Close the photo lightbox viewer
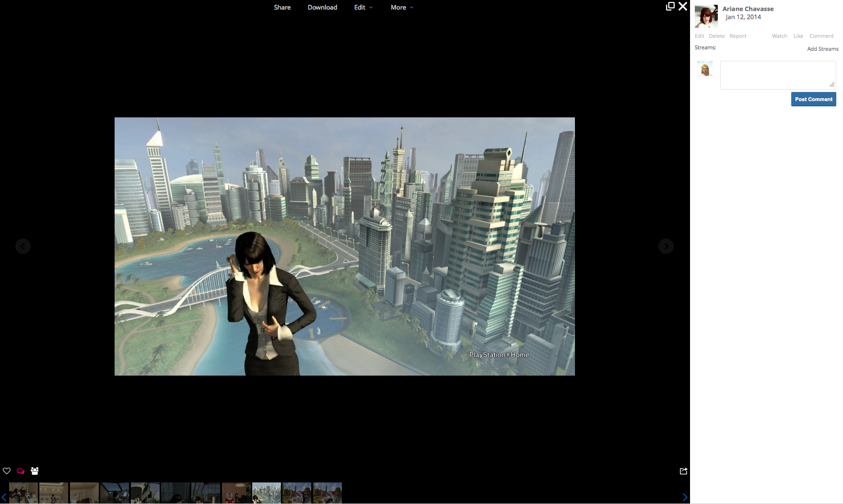This screenshot has width=843, height=504. point(683,6)
